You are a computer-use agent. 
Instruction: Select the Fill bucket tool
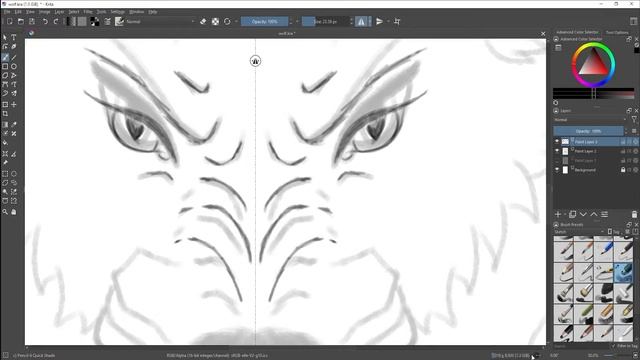pyautogui.click(x=5, y=143)
